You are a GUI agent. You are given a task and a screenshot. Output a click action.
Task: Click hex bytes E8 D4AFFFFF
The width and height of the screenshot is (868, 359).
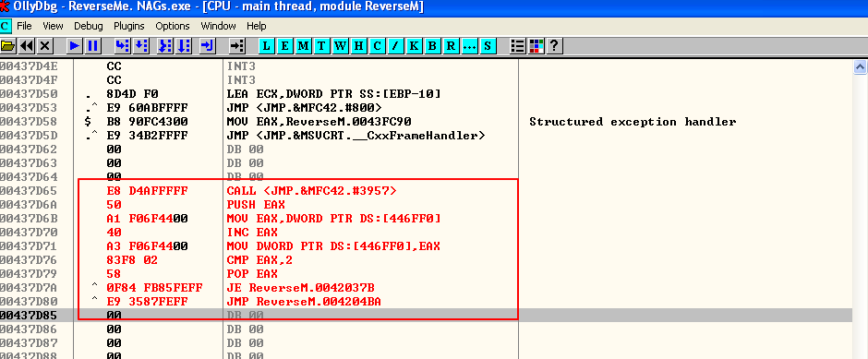click(x=147, y=191)
